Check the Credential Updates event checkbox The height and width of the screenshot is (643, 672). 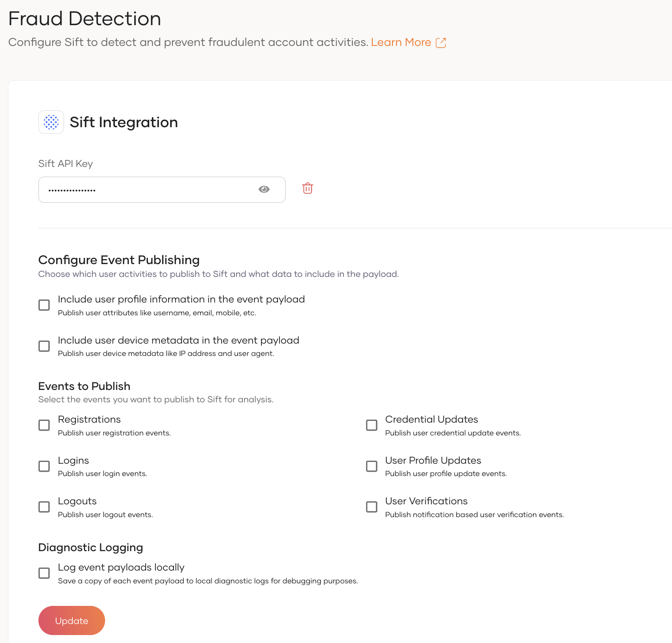pyautogui.click(x=371, y=425)
